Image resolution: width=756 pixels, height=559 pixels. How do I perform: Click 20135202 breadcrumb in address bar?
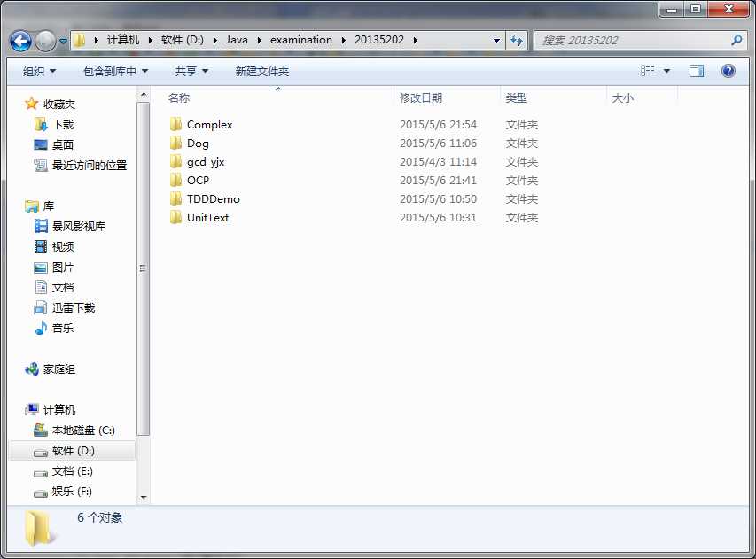379,40
